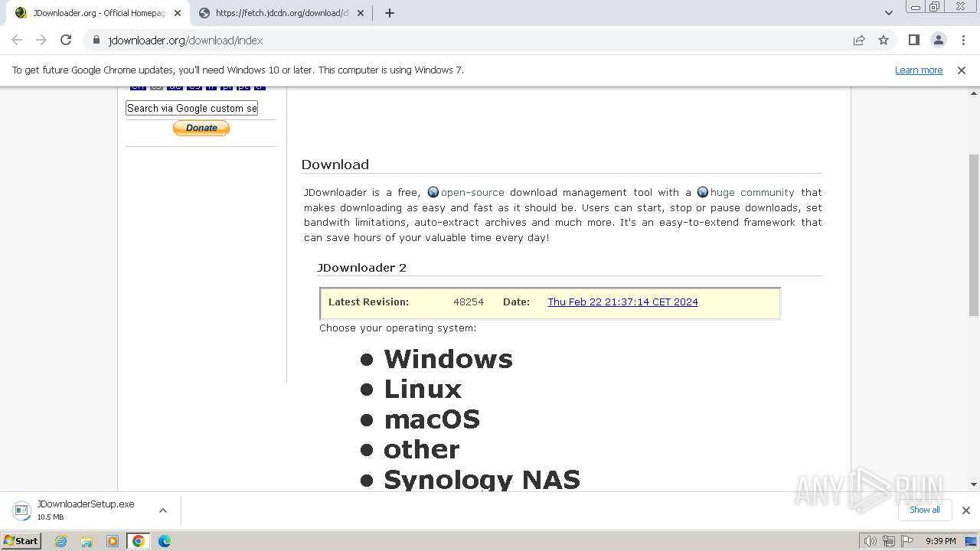
Task: Reload the JDownloader page
Action: point(66,40)
